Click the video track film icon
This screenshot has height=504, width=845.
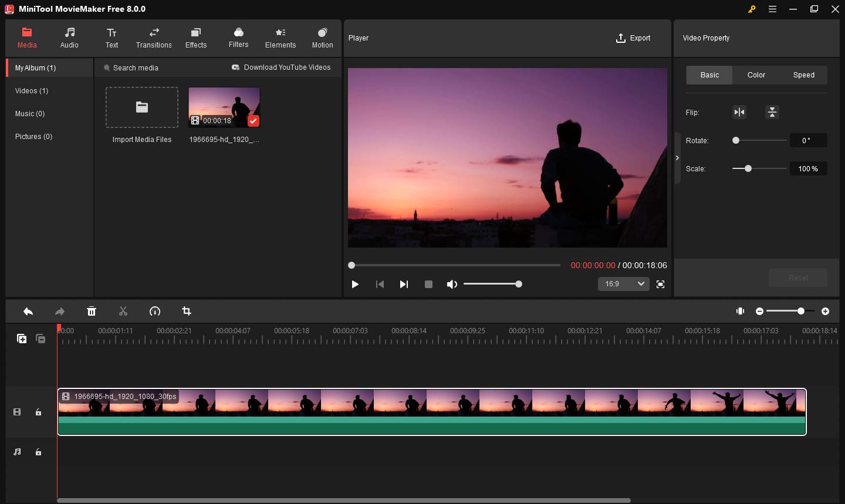pos(17,412)
